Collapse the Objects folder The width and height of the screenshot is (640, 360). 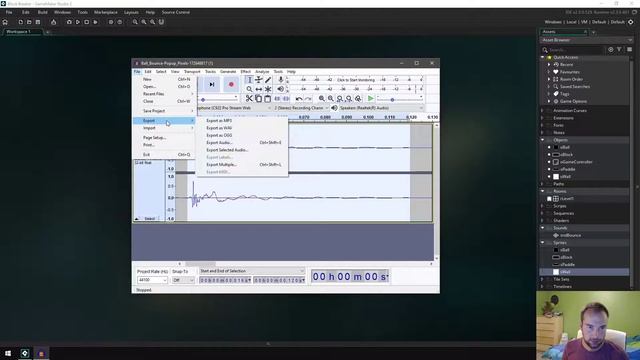(542, 140)
